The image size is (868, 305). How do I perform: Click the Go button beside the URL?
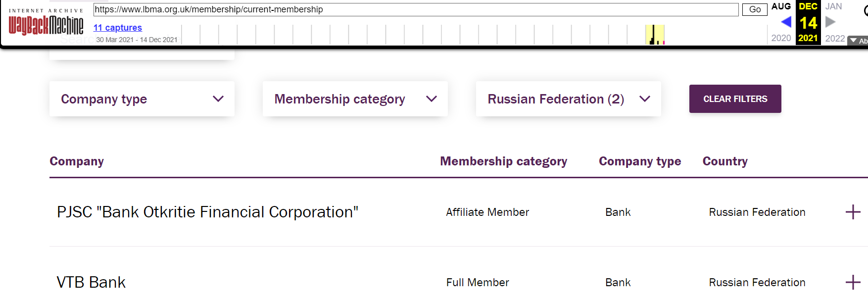755,9
